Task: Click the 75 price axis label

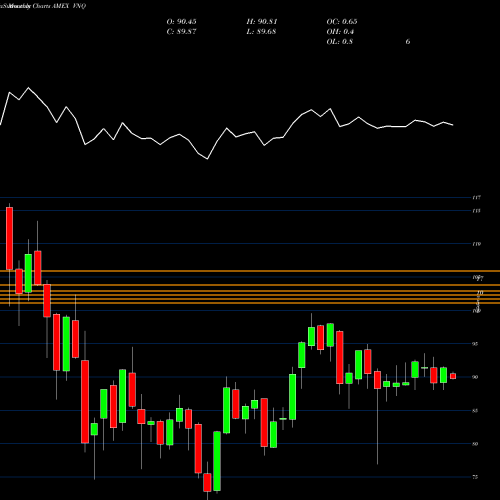Action: 475,477
